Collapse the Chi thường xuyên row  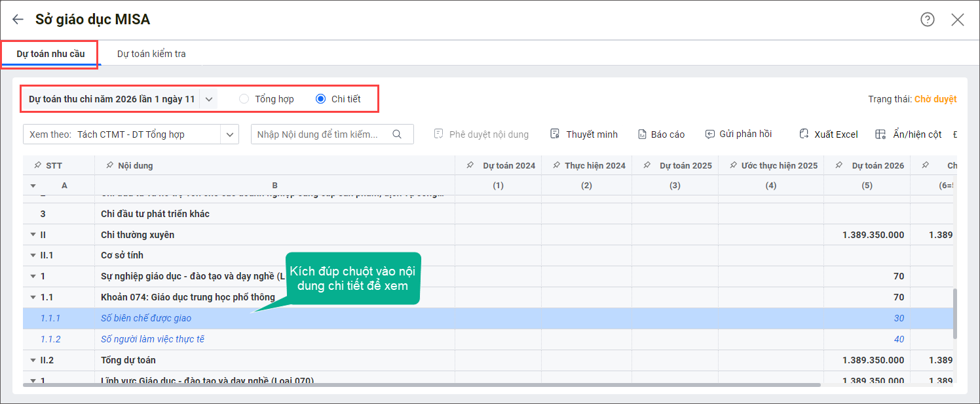(x=33, y=235)
